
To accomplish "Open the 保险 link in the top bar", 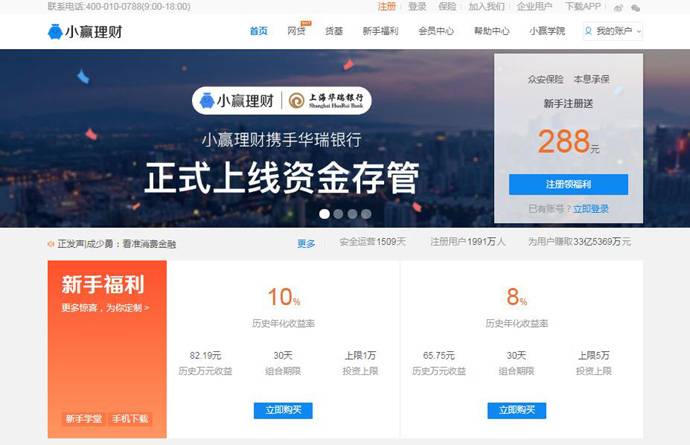I will pos(448,7).
